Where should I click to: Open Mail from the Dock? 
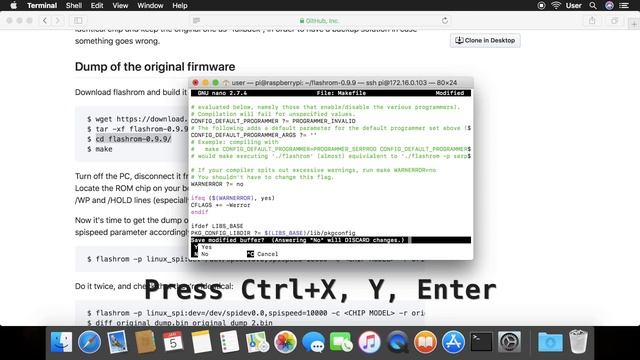tap(117, 342)
